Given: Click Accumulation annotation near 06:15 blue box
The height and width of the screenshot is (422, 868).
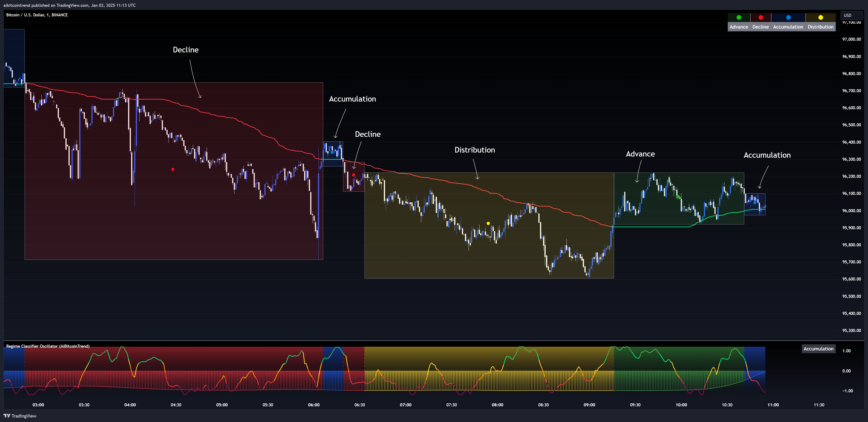Looking at the screenshot, I should click(353, 99).
